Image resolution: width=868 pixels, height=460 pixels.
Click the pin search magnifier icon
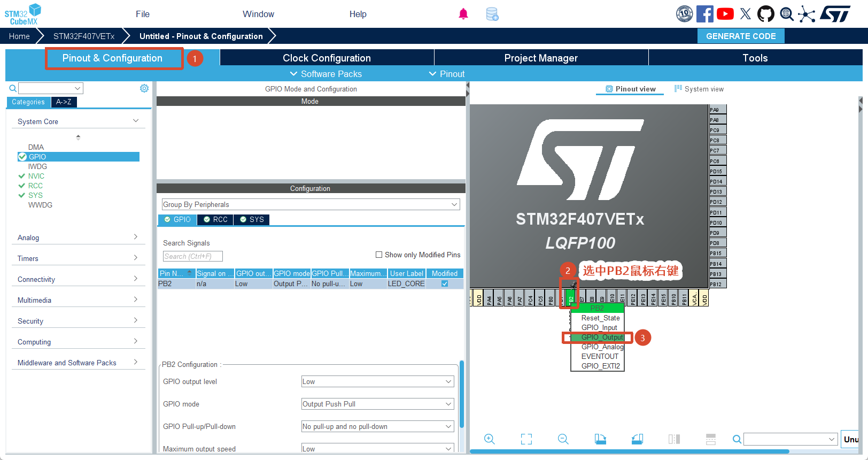point(737,439)
